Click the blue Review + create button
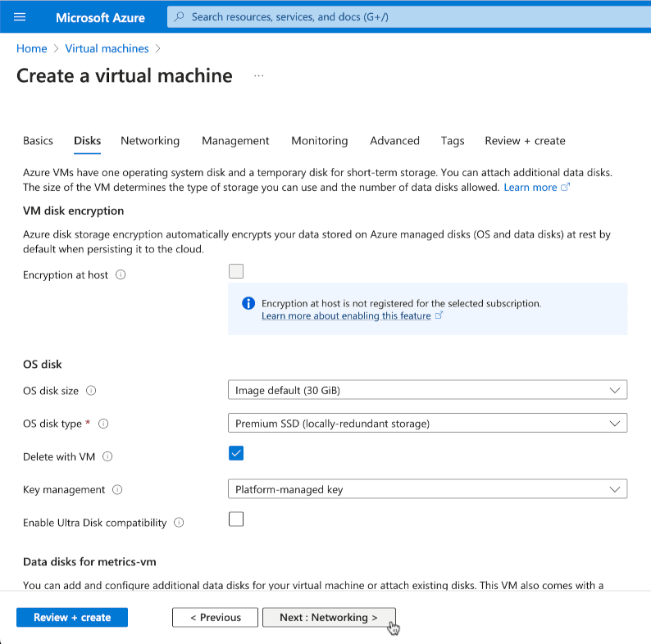 point(72,618)
